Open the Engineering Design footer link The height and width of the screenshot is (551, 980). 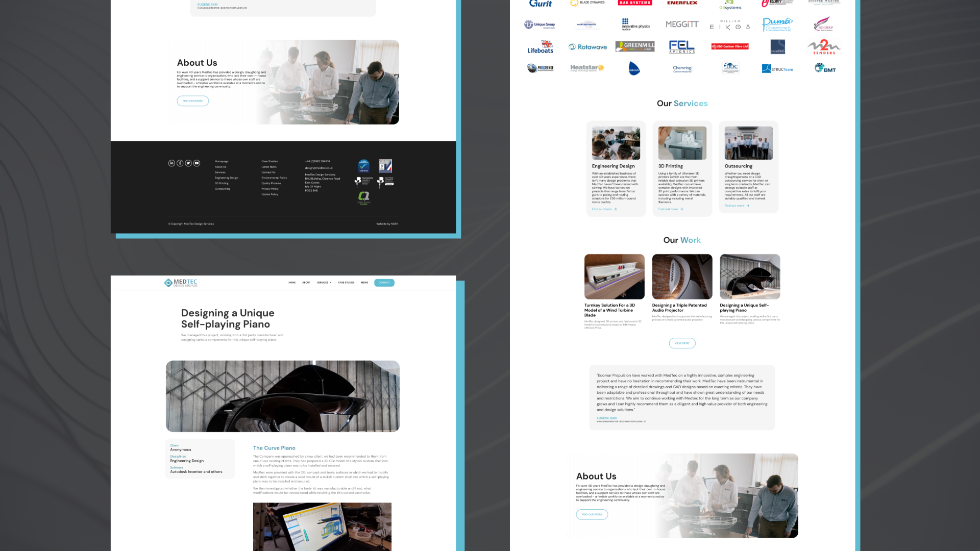227,178
